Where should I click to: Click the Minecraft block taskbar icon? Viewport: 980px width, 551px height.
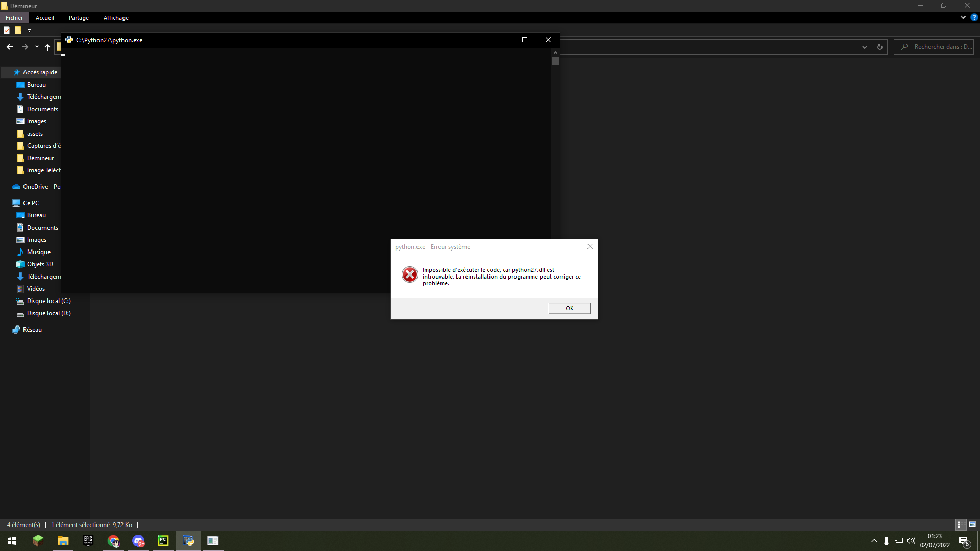click(38, 541)
